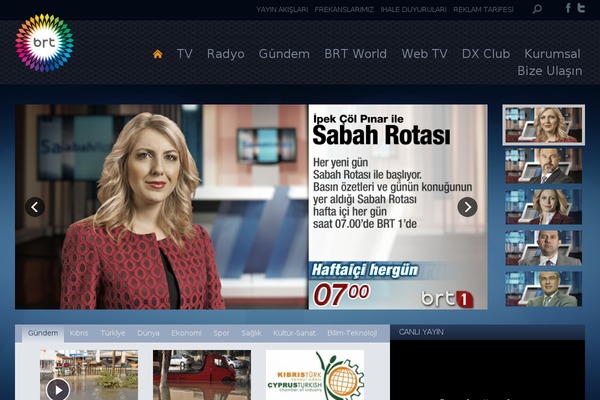Screen dimensions: 600x400
Task: Click the Sabah Rotası banner slide
Action: [x=251, y=207]
